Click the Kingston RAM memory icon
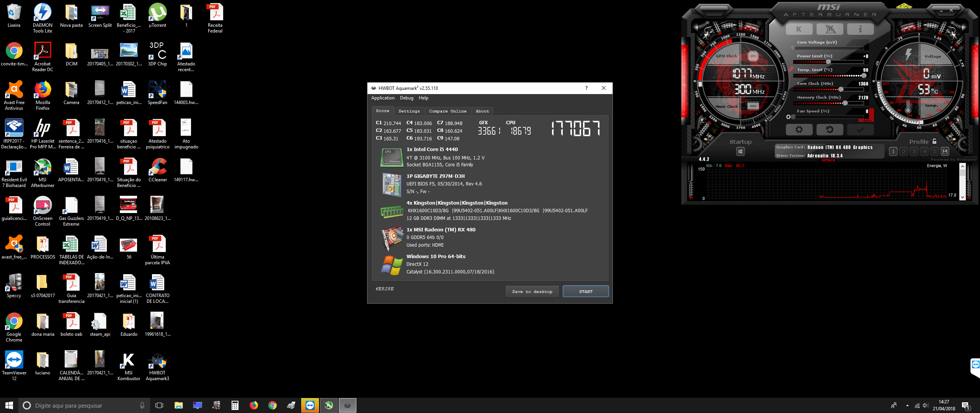Viewport: 980px width, 413px height. [392, 211]
